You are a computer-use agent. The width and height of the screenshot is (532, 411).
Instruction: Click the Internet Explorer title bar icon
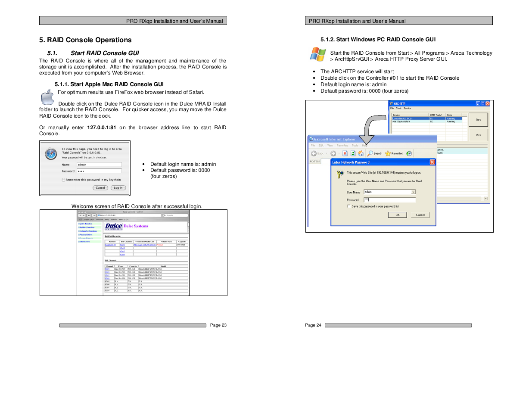[x=311, y=139]
